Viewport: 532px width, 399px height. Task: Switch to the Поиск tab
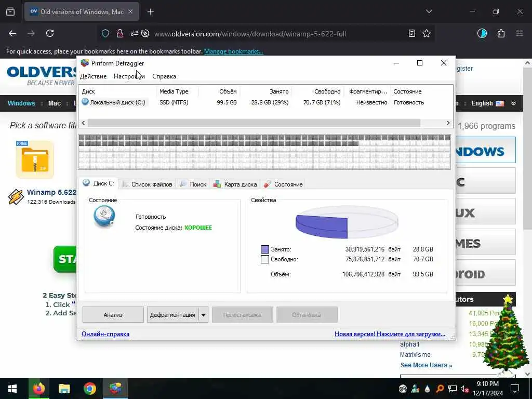(x=193, y=184)
